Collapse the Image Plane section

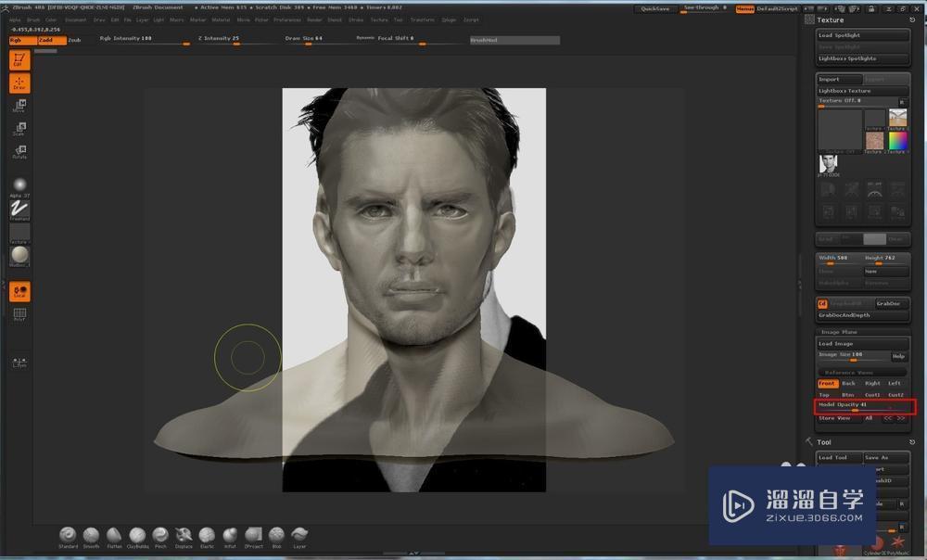839,332
